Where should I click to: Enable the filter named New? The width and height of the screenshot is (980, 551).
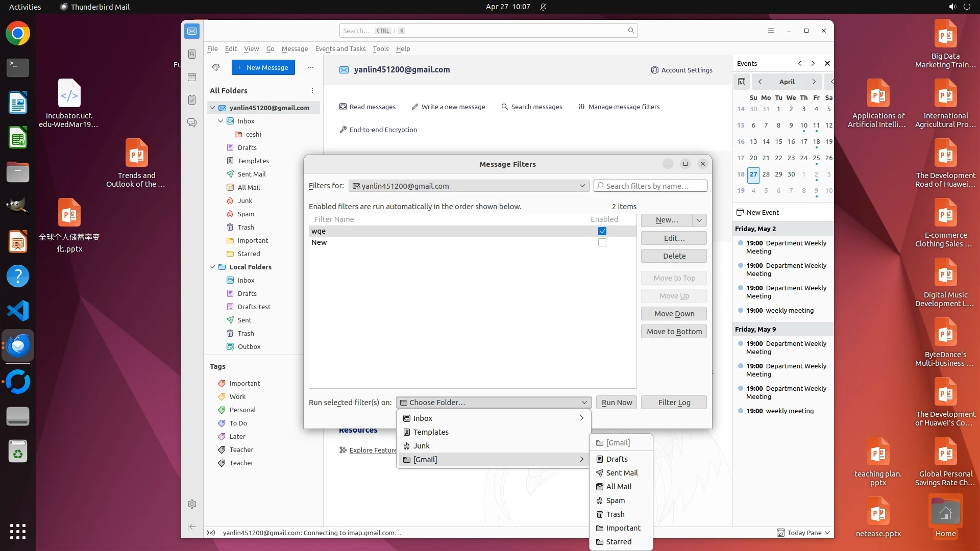(x=602, y=242)
